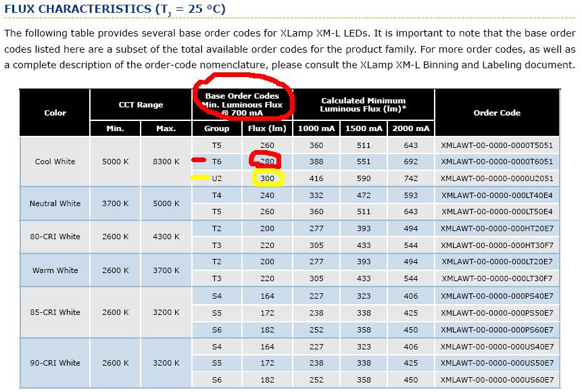Click the 8300 K max CCT cell
The width and height of the screenshot is (582, 392).
[166, 162]
